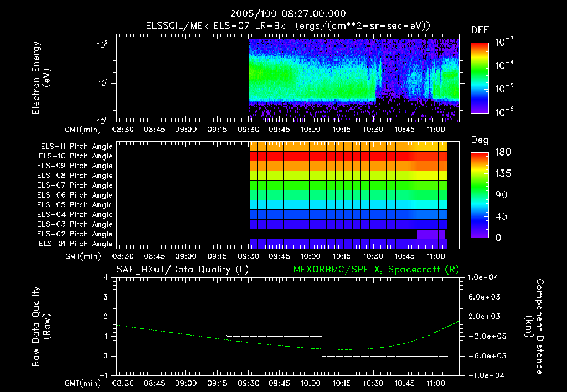567x392 pixels.
Task: Click the 6.0e+03 right axis value
Action: tap(484, 297)
